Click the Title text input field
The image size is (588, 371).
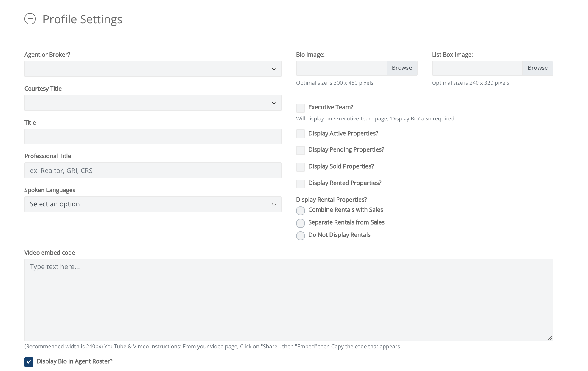point(153,136)
